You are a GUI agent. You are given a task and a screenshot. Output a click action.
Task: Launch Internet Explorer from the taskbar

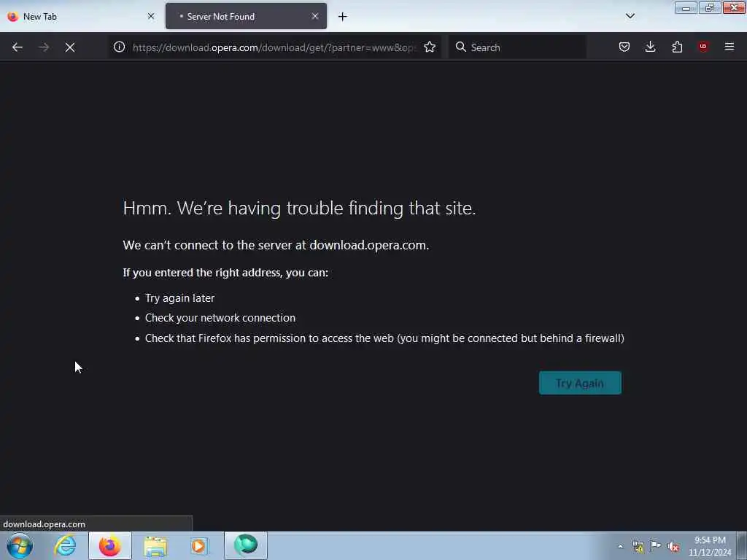[65, 545]
